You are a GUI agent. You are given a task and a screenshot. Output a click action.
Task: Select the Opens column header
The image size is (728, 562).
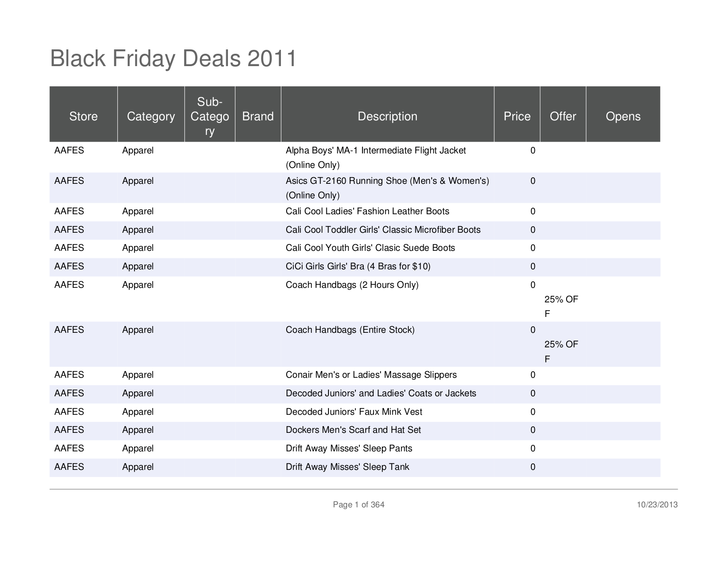[x=623, y=116]
